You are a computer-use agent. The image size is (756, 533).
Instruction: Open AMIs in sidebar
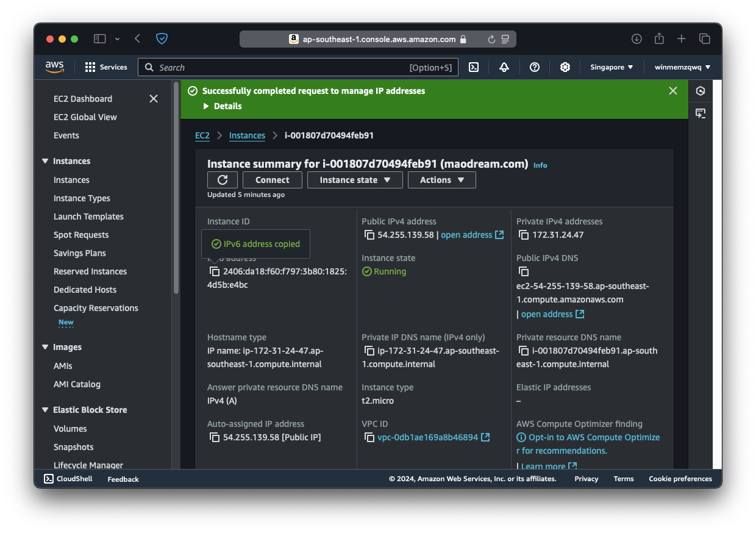[x=63, y=366]
